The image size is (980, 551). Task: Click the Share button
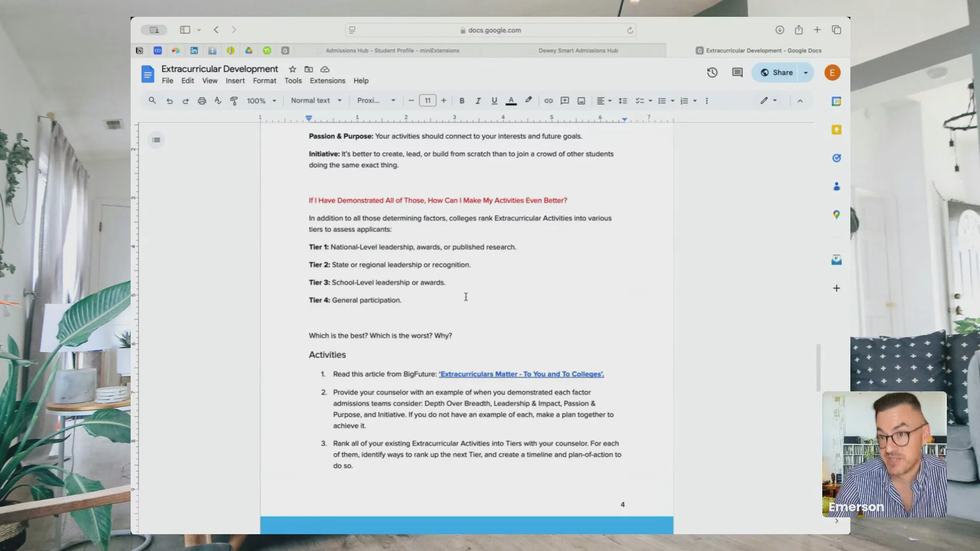tap(777, 72)
